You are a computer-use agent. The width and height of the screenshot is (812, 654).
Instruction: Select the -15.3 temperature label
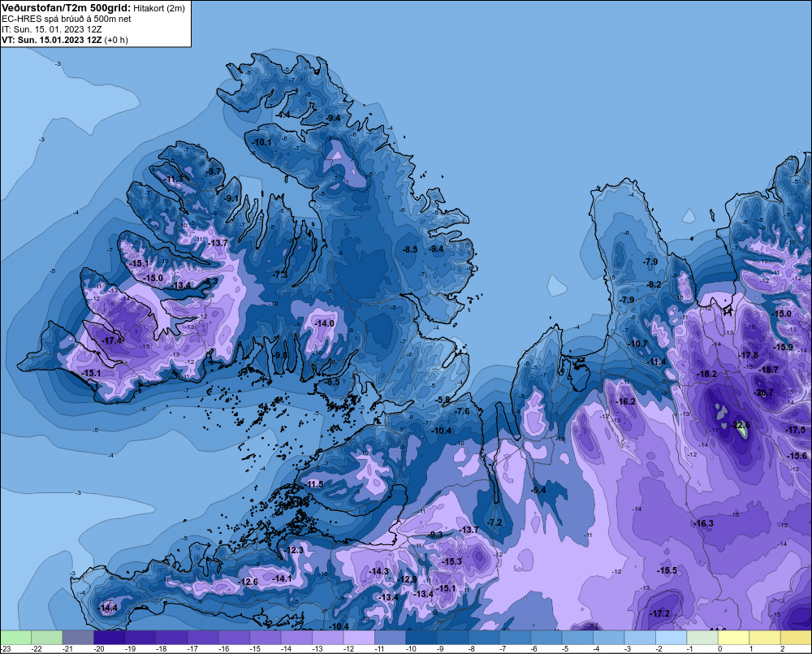pyautogui.click(x=452, y=561)
